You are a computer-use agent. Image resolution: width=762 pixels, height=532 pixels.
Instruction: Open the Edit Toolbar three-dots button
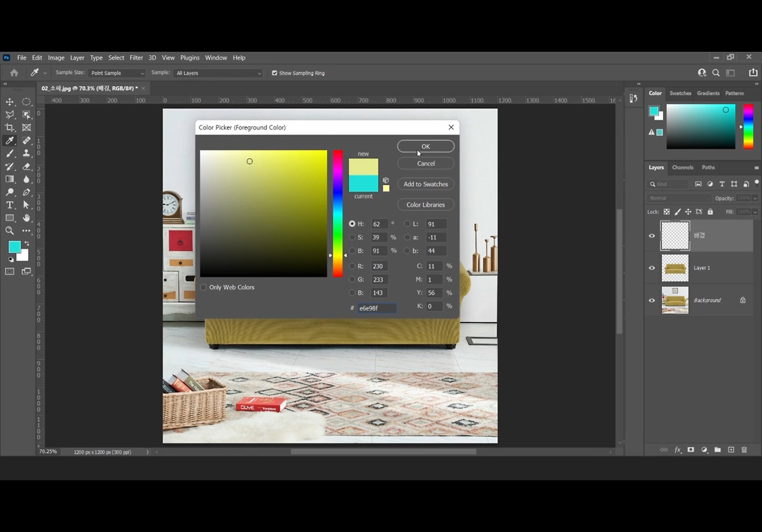27,231
